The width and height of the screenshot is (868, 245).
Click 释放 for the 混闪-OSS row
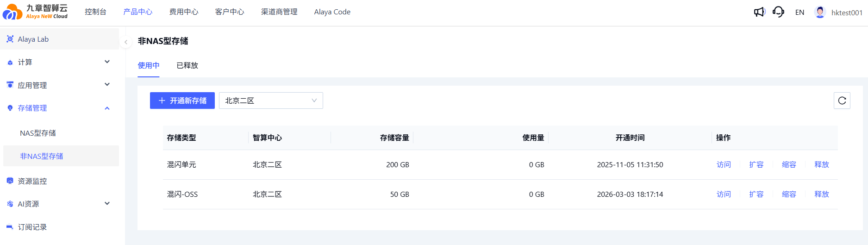[x=822, y=194]
